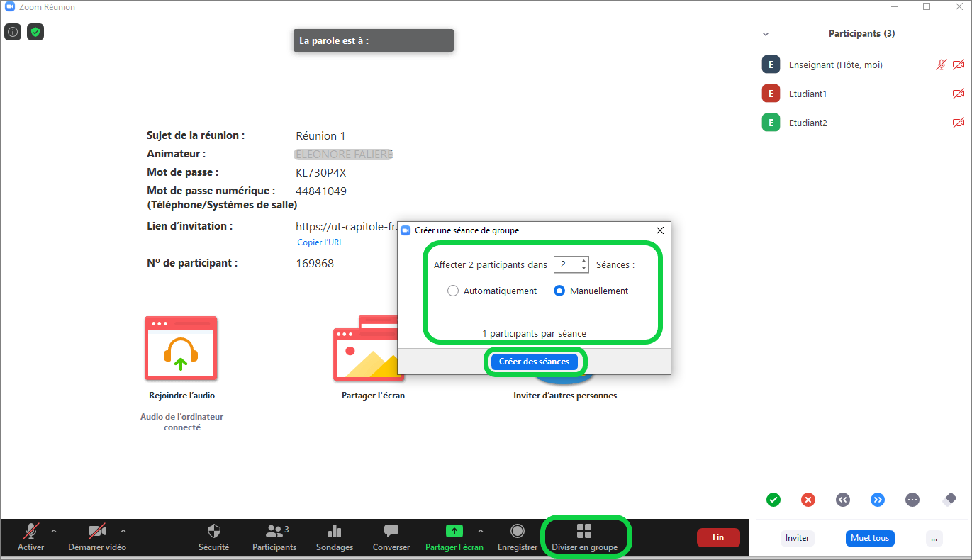The height and width of the screenshot is (560, 972).
Task: Open share options arrow beside Partager l'écran
Action: pyautogui.click(x=481, y=531)
